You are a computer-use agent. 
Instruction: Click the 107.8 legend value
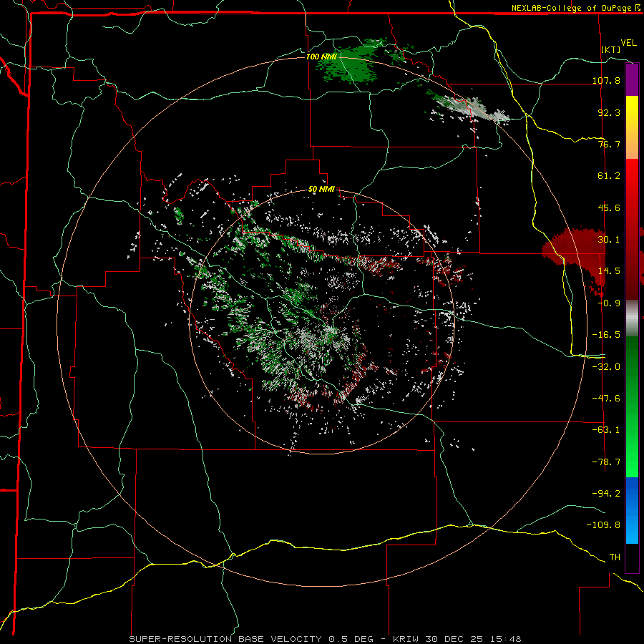(x=606, y=80)
